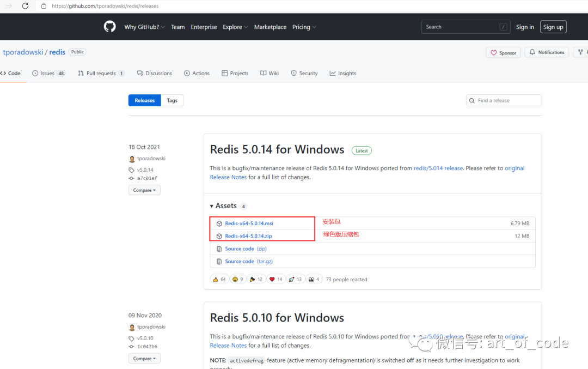Focus the Find a release field

507,100
